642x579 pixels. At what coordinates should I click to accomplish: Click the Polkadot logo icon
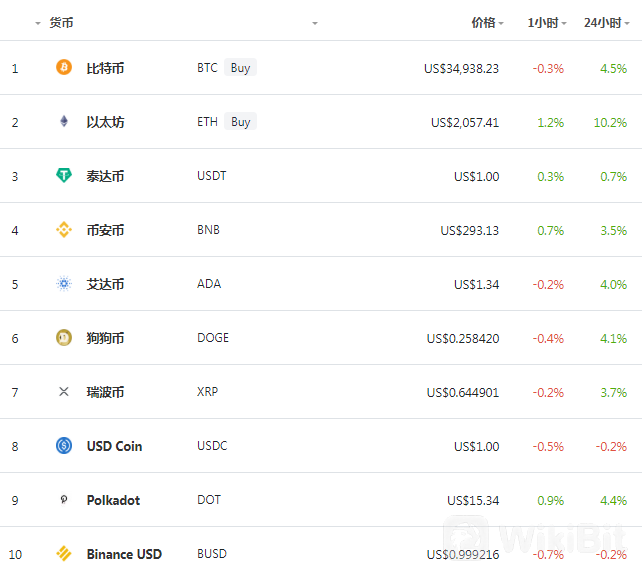click(x=64, y=500)
